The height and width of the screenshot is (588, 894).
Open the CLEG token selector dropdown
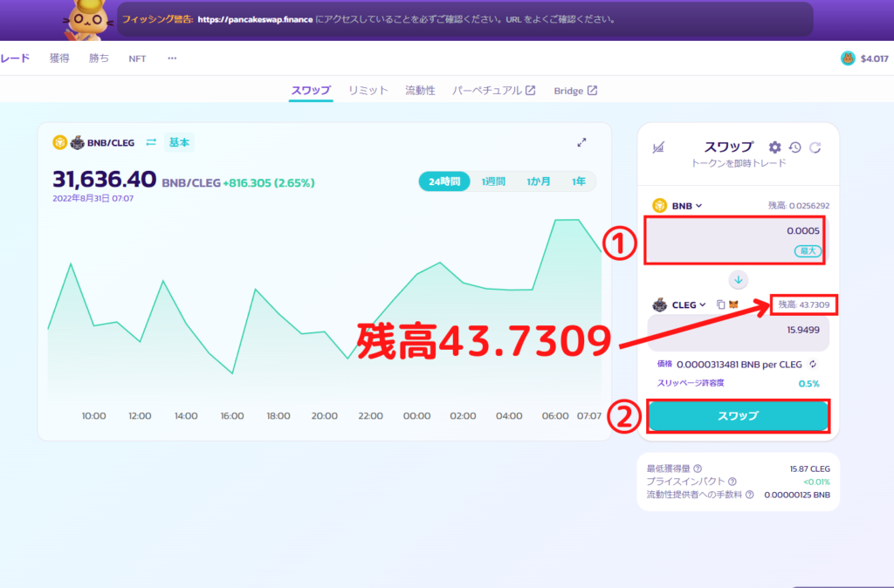pos(679,304)
